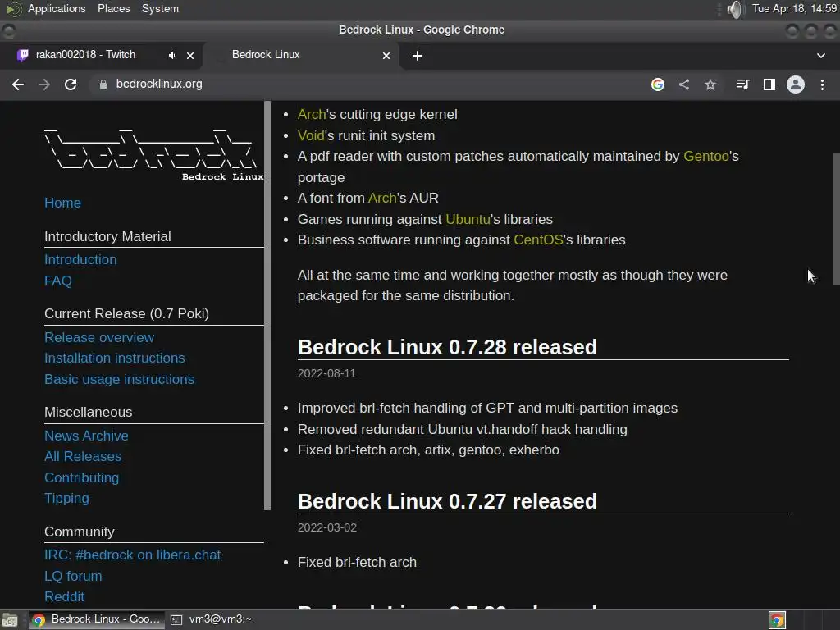Reload the Bedrock Linux page
Viewport: 840px width, 630px height.
point(71,84)
